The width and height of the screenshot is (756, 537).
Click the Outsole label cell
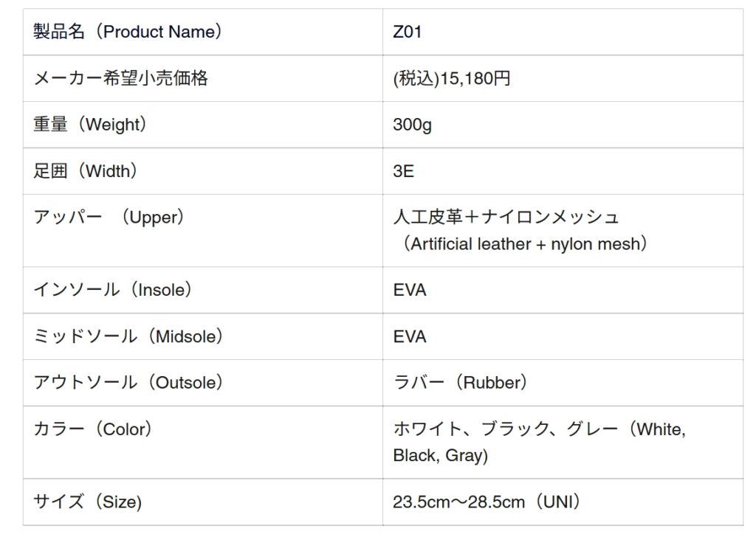click(128, 383)
